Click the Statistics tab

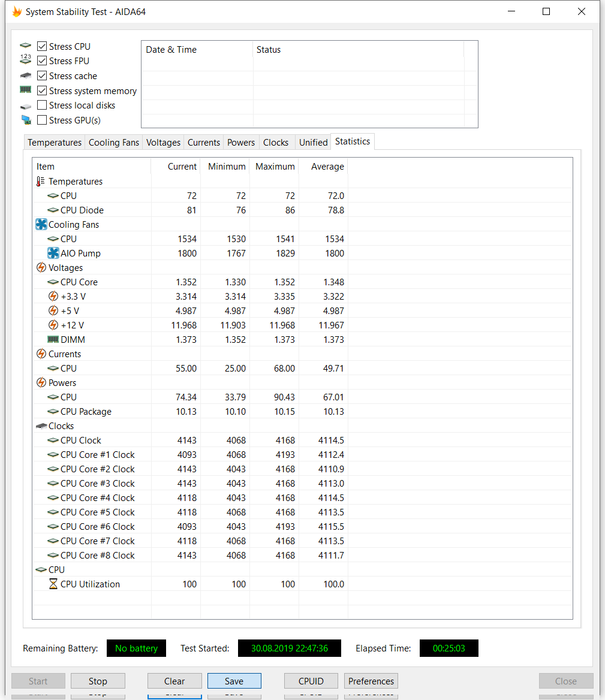pyautogui.click(x=353, y=141)
